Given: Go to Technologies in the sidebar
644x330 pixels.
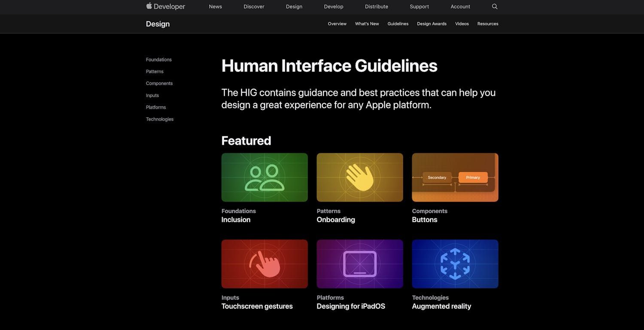Looking at the screenshot, I should (x=160, y=119).
